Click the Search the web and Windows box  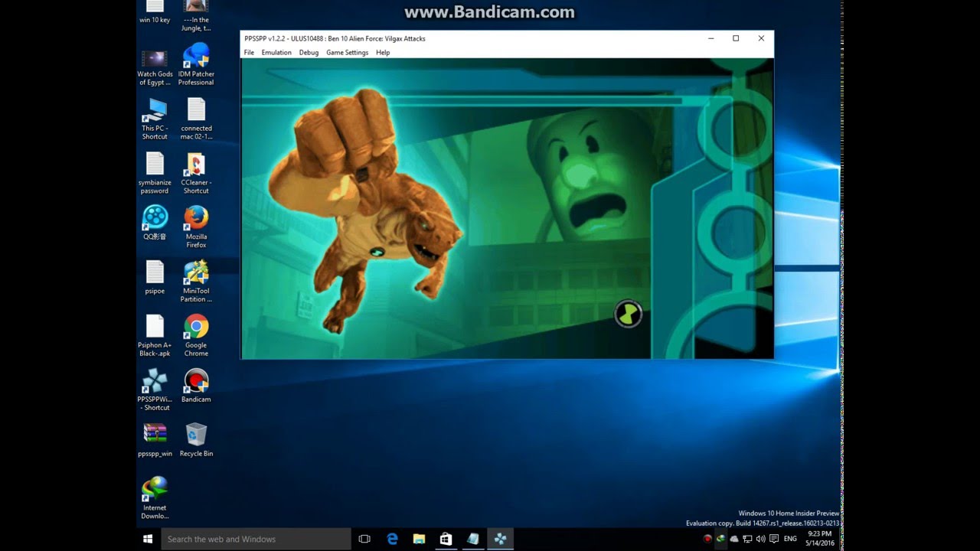[x=256, y=539]
